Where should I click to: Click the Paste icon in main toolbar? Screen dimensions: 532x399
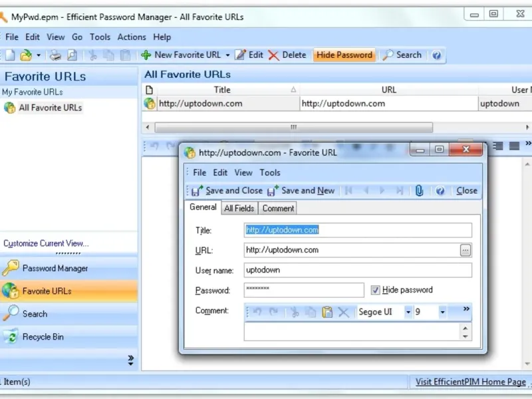tap(125, 55)
